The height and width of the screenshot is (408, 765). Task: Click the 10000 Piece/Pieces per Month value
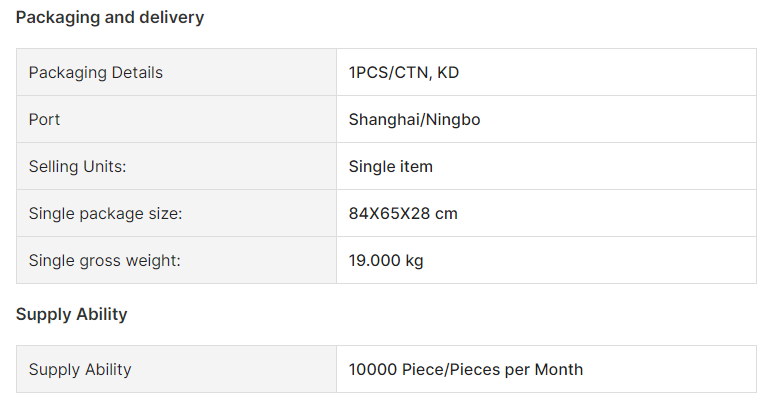tap(465, 369)
